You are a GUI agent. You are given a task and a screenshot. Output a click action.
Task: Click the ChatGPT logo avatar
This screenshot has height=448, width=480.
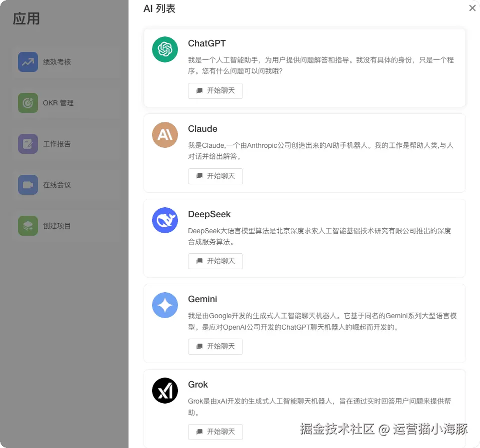[165, 49]
